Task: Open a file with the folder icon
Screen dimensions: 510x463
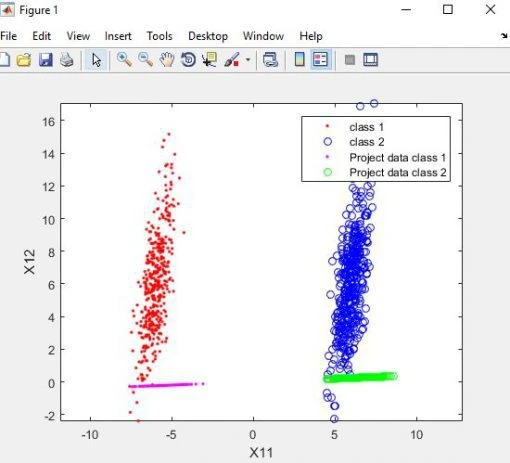Action: [24, 60]
